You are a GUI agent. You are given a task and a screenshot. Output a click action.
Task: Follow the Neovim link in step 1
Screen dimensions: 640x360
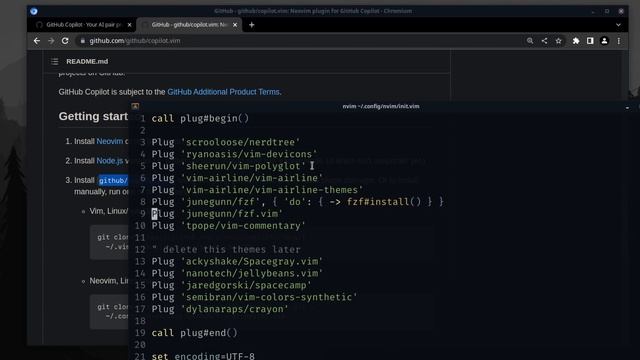coord(109,141)
